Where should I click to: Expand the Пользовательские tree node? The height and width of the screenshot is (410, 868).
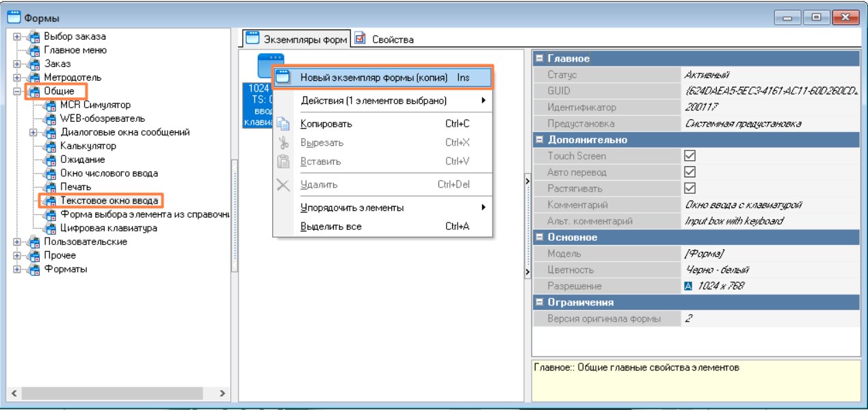coord(16,242)
